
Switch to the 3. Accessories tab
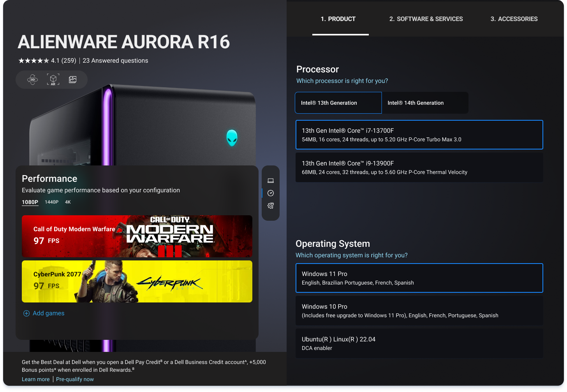[x=514, y=19]
